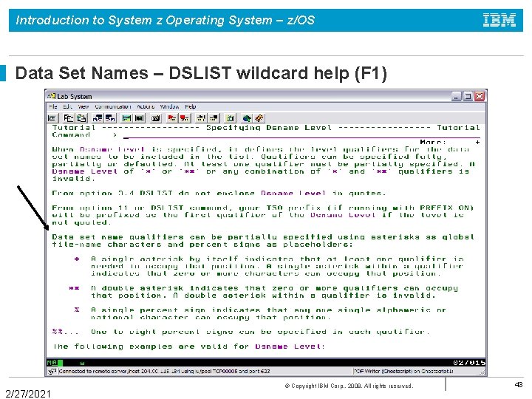Click the 'Connected to remote server/host' status text
The width and height of the screenshot is (532, 399).
pos(164,371)
